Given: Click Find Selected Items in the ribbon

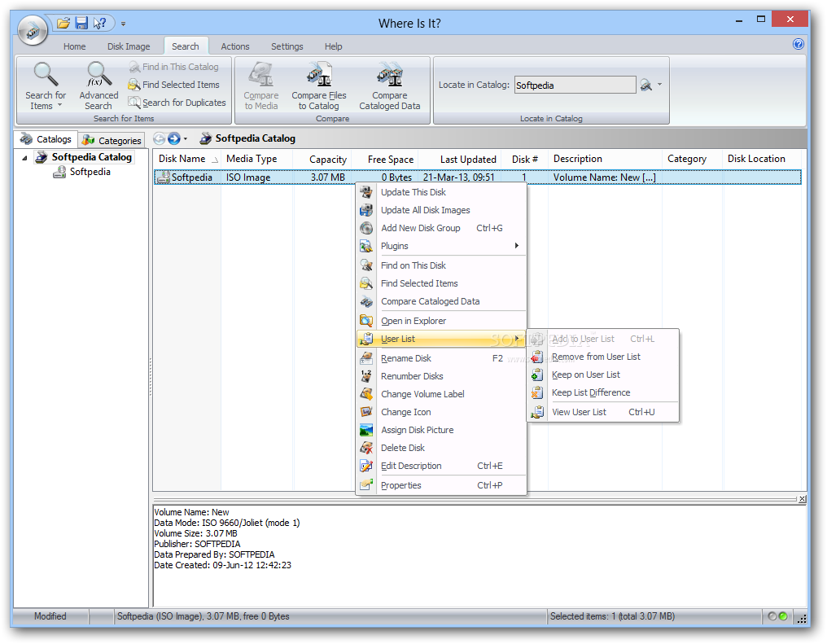Looking at the screenshot, I should pyautogui.click(x=174, y=85).
